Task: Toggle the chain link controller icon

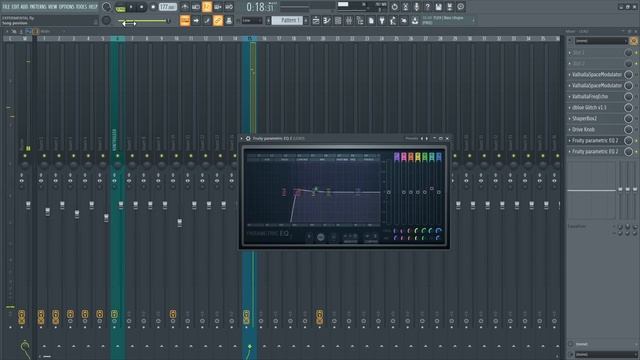Action: tap(218, 20)
